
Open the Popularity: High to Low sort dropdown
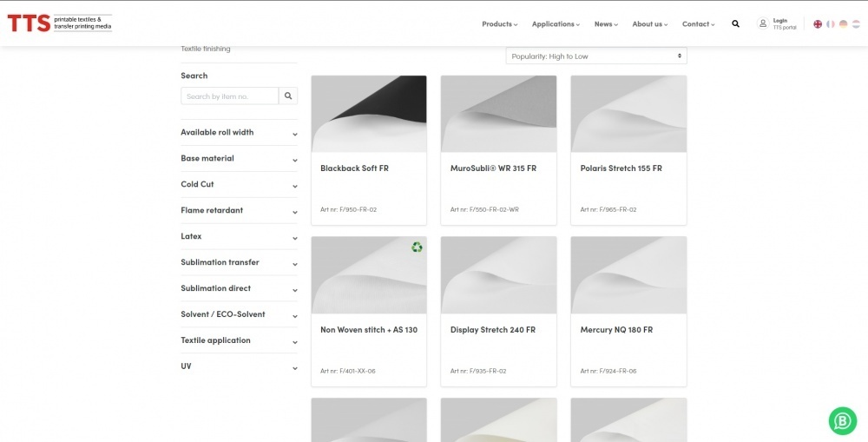pos(596,56)
